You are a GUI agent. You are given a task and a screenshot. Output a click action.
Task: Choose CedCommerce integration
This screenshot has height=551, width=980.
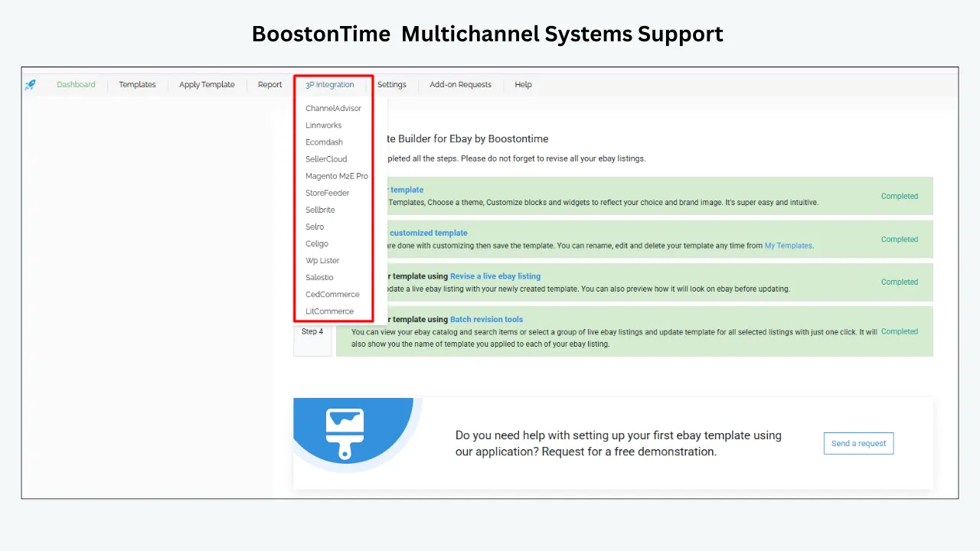tap(332, 294)
